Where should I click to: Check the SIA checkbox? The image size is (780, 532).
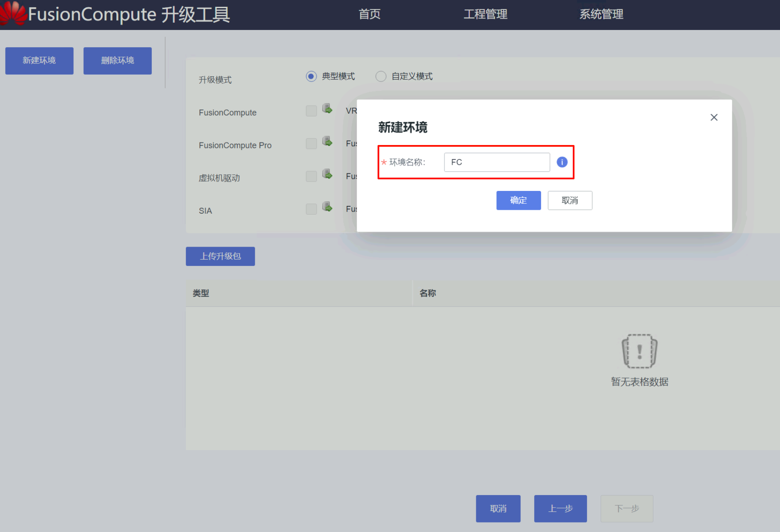point(311,209)
